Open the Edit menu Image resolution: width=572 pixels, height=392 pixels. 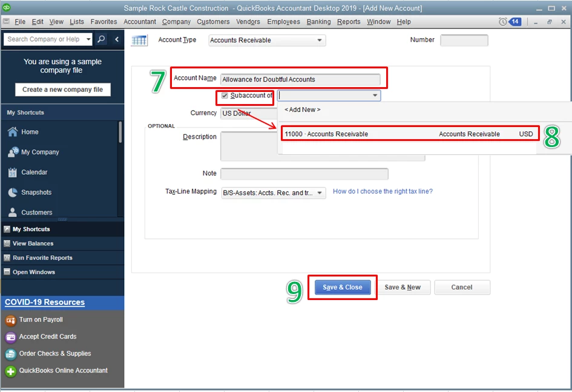(38, 22)
